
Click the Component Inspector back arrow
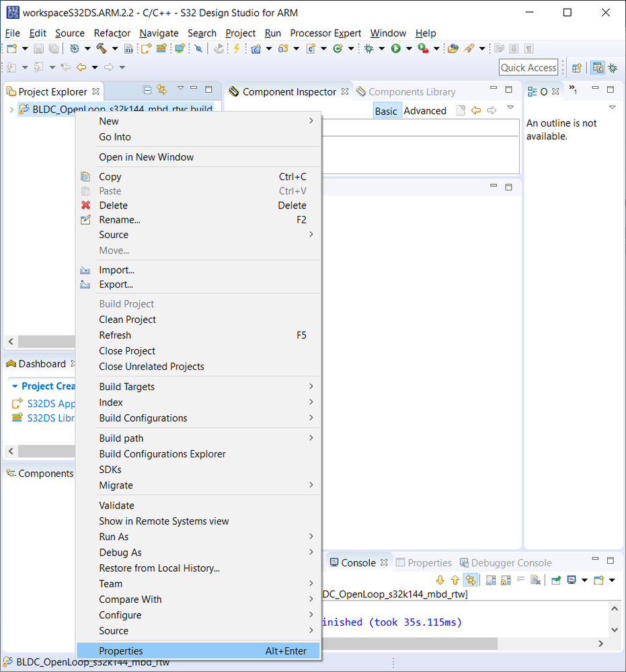(x=476, y=110)
